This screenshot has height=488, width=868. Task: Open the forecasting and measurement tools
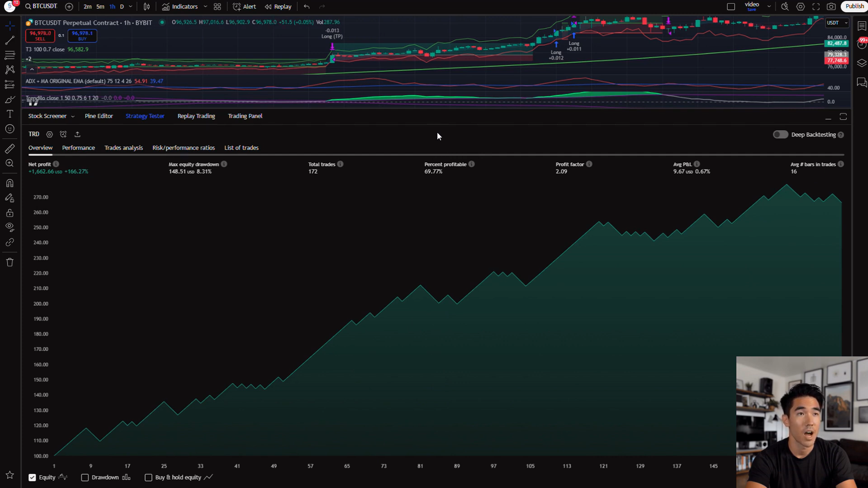(x=9, y=85)
